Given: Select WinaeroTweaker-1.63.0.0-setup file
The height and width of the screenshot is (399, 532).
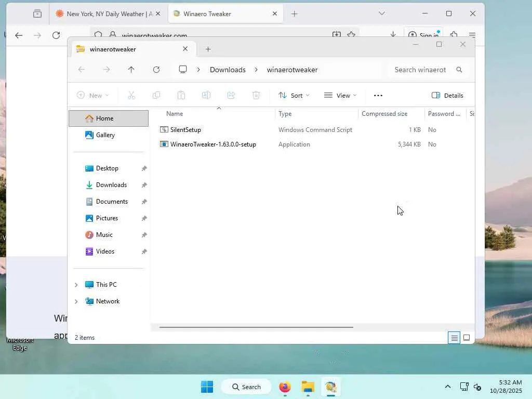Looking at the screenshot, I should point(213,144).
